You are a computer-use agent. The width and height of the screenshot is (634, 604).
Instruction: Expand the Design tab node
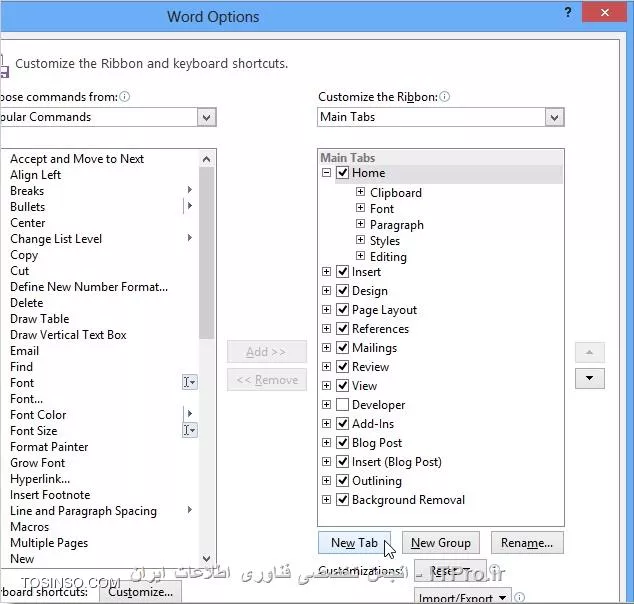[326, 290]
